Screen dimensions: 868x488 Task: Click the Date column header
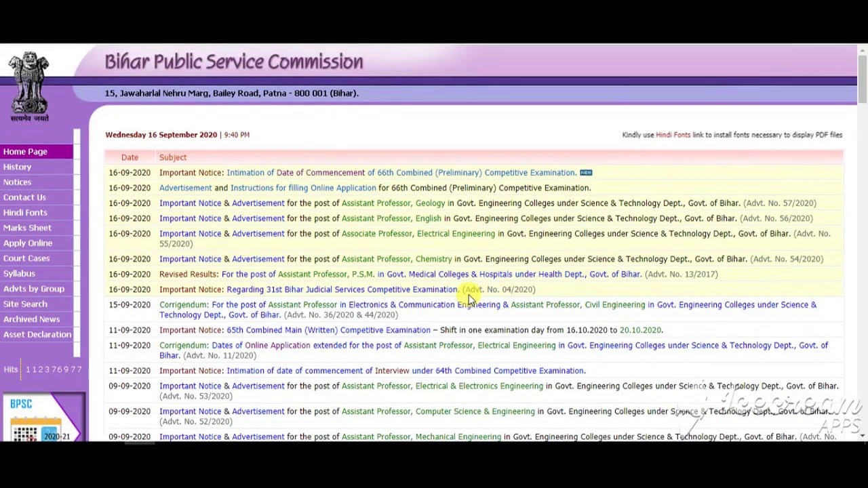coord(130,157)
